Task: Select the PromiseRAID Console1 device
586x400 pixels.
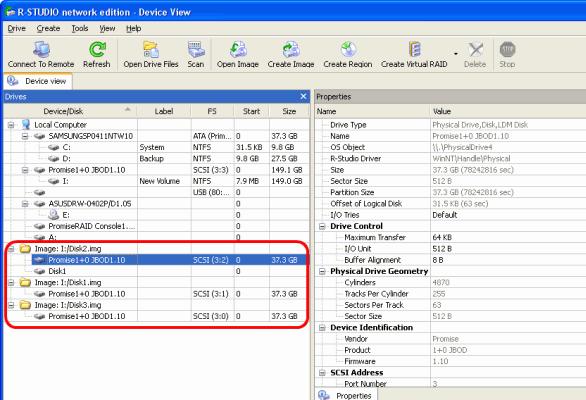Action: point(92,226)
